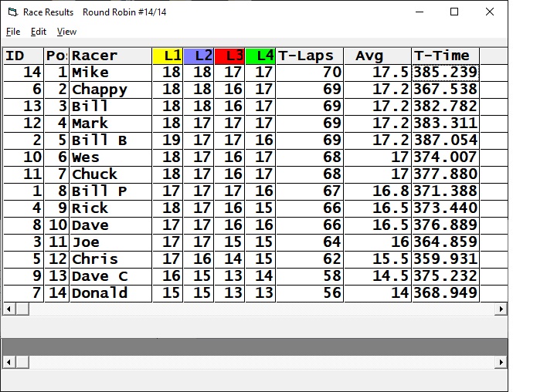The height and width of the screenshot is (392, 547).
Task: Click the red L3 lane header
Action: pos(229,56)
